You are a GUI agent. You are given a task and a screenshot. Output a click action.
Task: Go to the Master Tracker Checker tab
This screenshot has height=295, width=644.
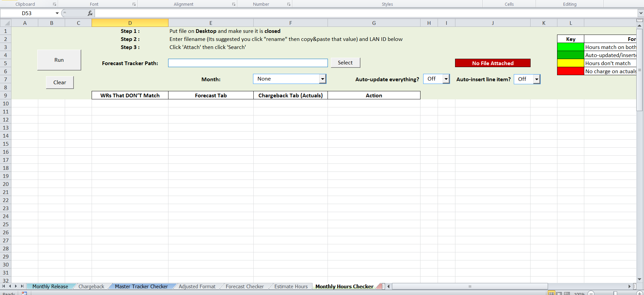(141, 286)
